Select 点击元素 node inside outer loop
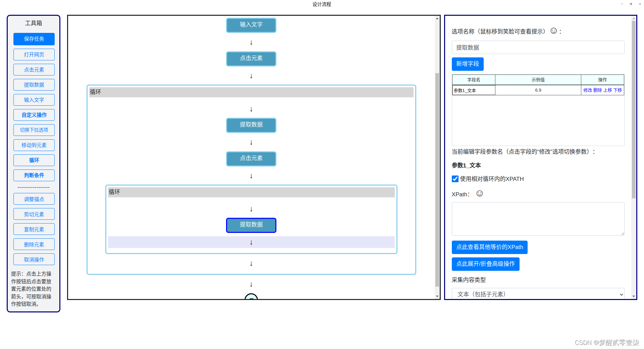This screenshot has height=349, width=644. [251, 158]
